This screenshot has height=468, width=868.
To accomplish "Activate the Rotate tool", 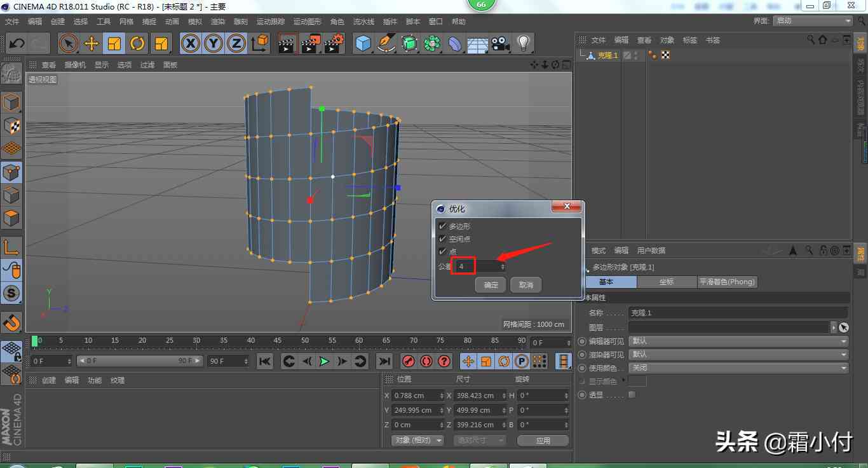I will pyautogui.click(x=137, y=44).
